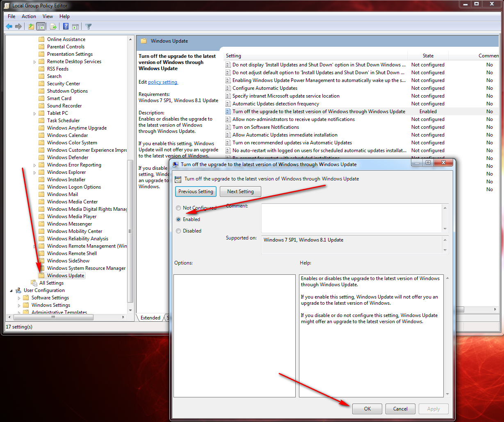Select the Windows SideShow tree item

point(68,261)
